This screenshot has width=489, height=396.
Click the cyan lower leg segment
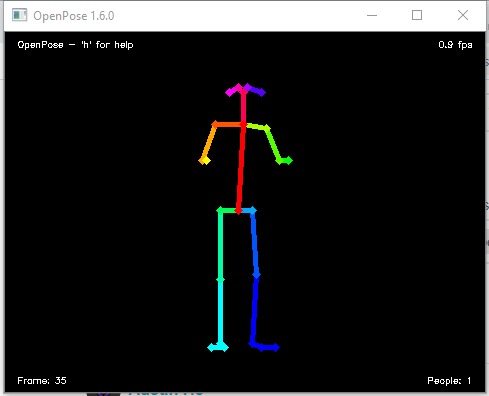coord(220,312)
